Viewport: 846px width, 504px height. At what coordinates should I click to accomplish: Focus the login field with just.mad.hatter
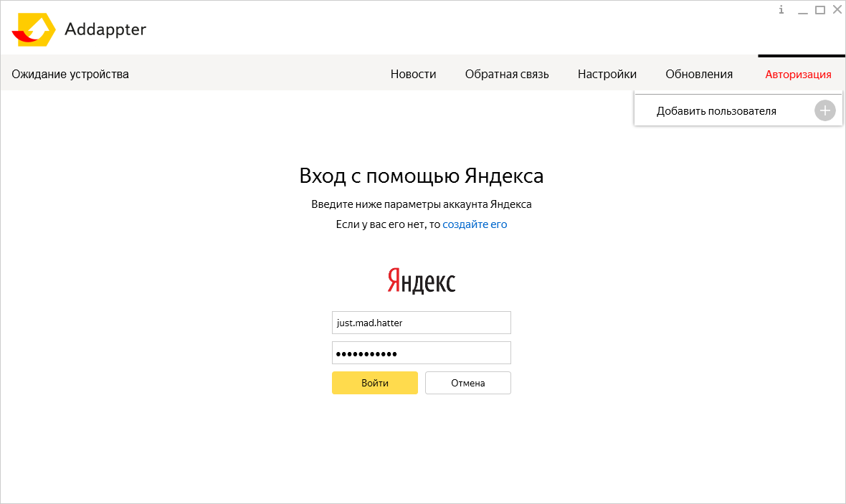coord(421,323)
